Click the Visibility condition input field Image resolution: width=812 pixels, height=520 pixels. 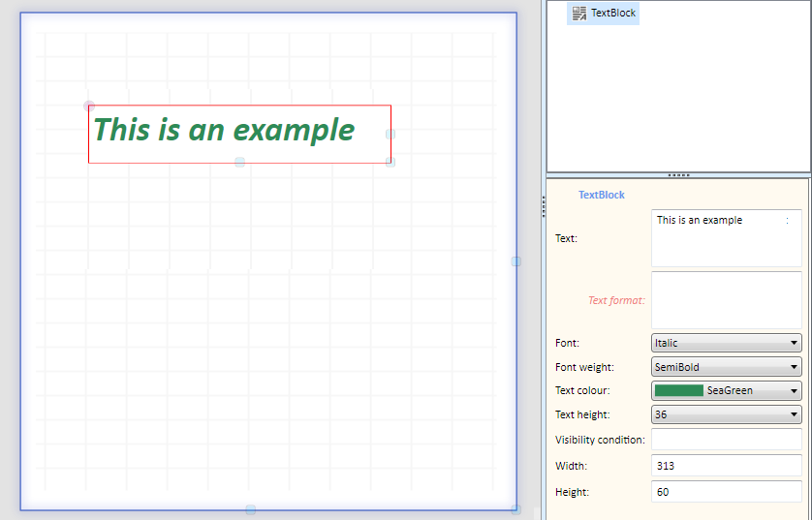[x=727, y=440]
